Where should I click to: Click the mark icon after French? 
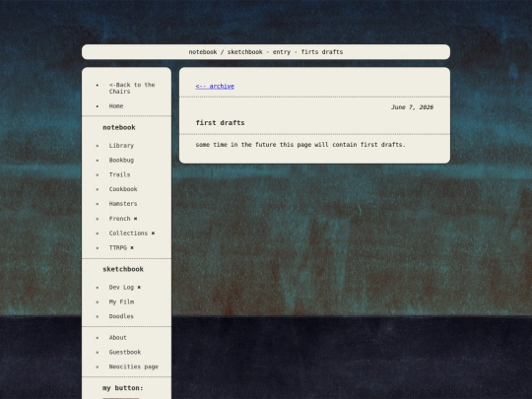tap(135, 219)
